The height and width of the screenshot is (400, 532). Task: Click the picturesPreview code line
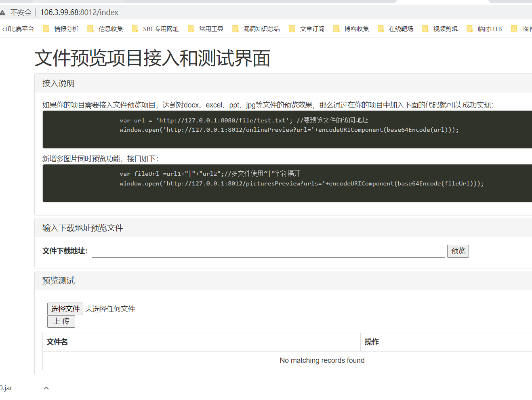coord(302,183)
